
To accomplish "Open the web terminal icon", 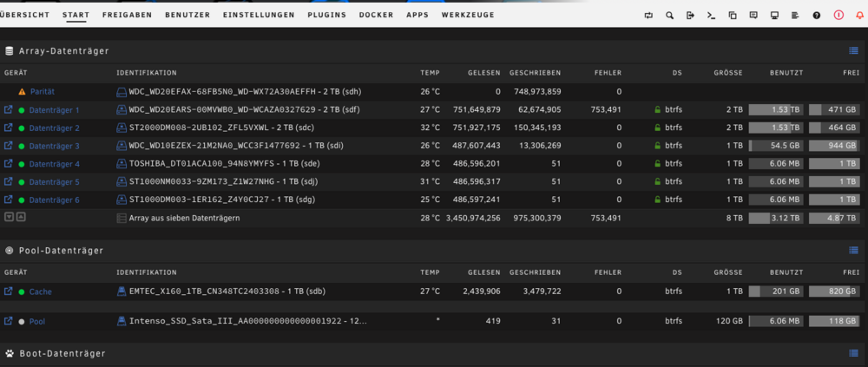I will [x=712, y=16].
